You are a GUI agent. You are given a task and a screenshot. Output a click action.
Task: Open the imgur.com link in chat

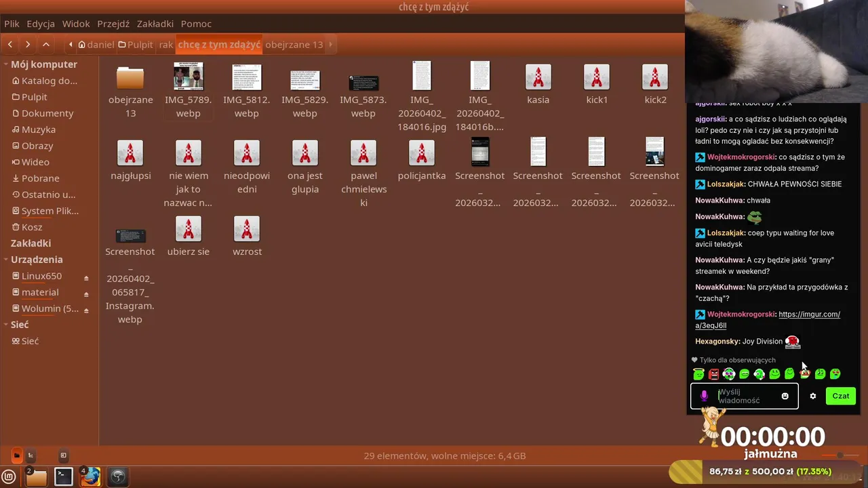[x=768, y=320]
